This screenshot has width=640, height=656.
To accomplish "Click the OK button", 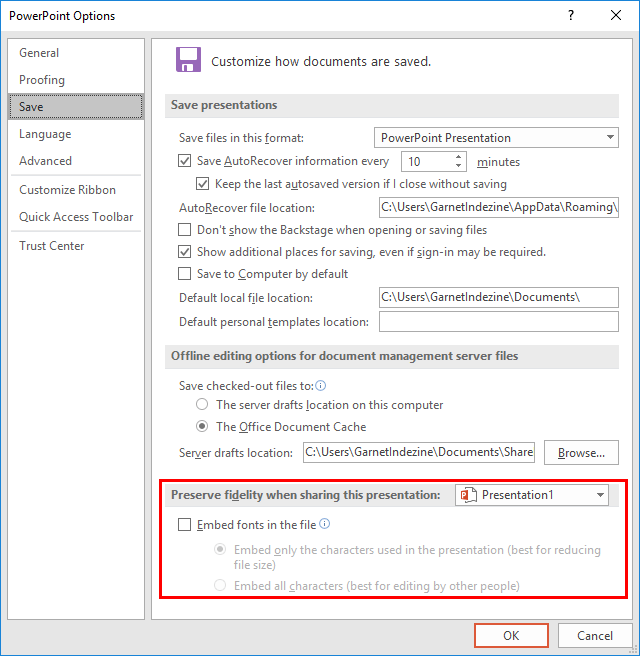I will pos(511,636).
